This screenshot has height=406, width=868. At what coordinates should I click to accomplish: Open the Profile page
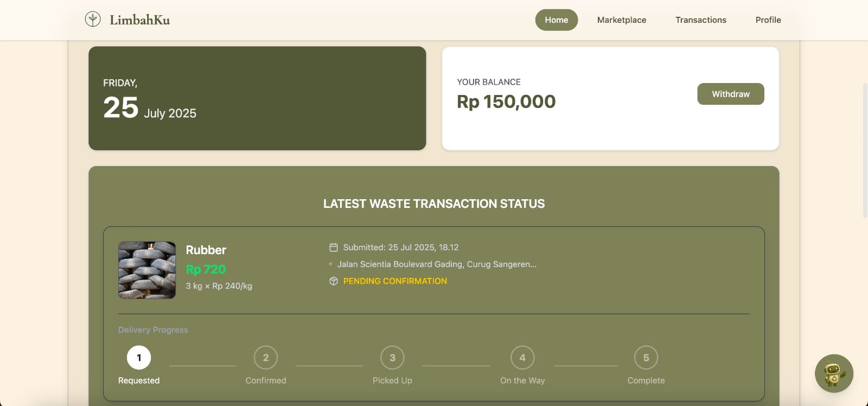[768, 20]
